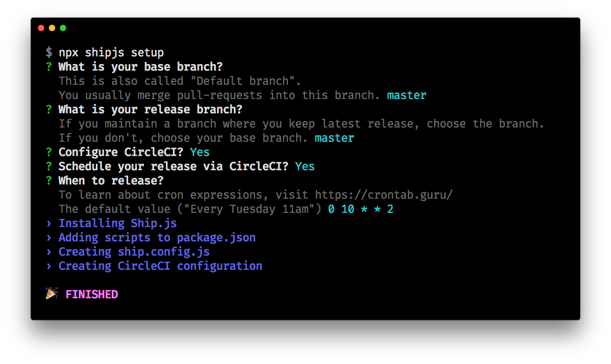Click the chevron before 'Installing Ship.js'
The height and width of the screenshot is (364, 611).
[49, 223]
